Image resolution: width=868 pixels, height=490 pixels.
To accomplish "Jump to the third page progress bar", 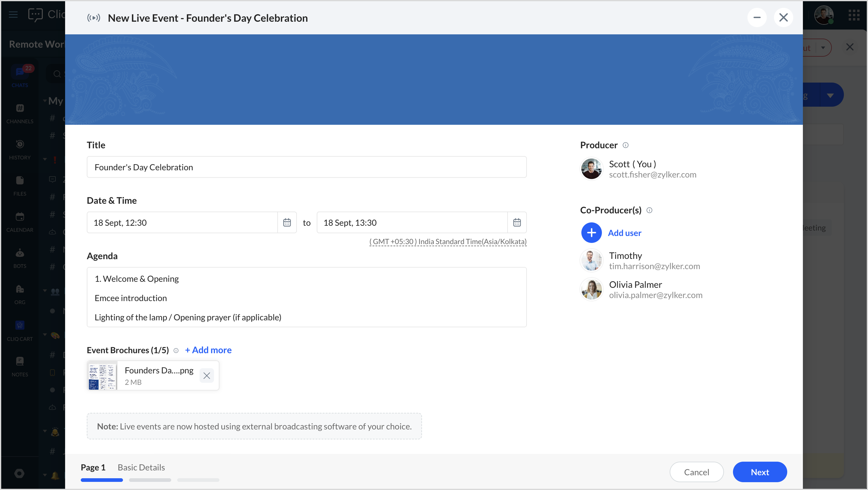I will [x=198, y=479].
